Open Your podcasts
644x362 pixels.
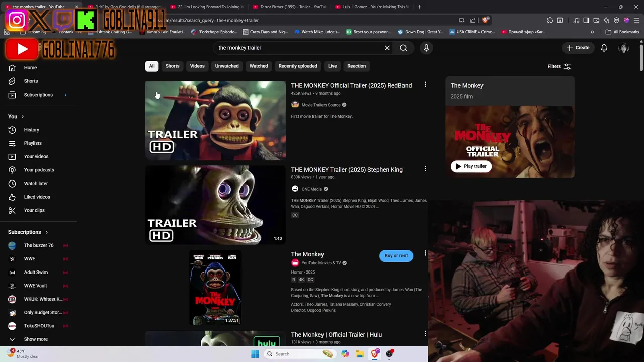pyautogui.click(x=39, y=170)
